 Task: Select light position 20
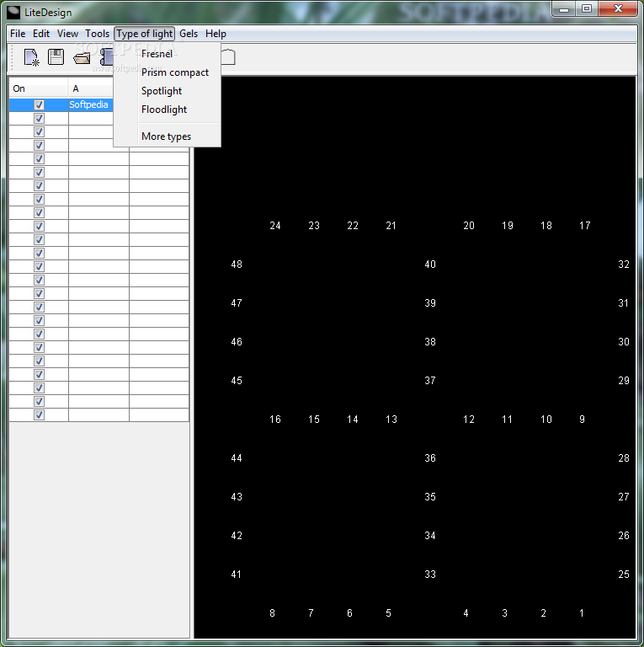pos(469,226)
